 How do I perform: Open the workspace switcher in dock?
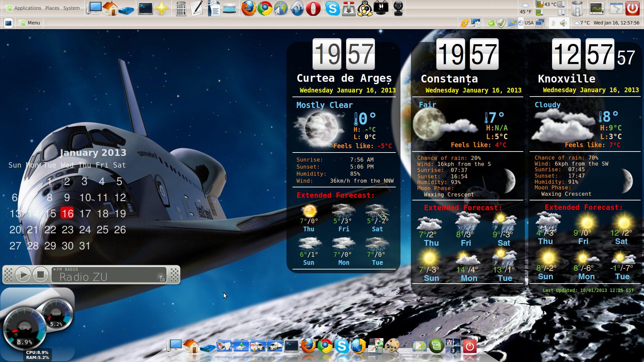[453, 346]
